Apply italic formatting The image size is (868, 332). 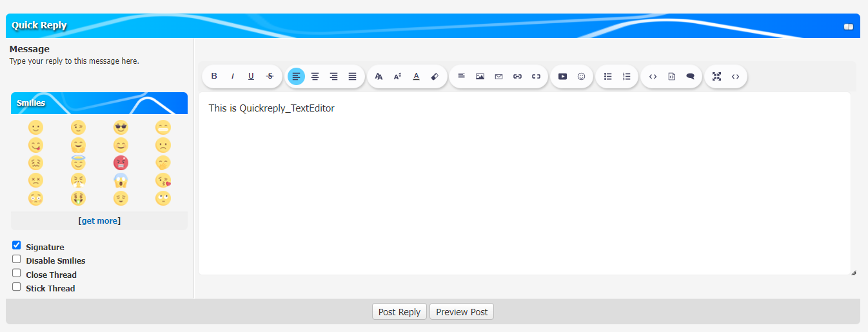click(233, 76)
